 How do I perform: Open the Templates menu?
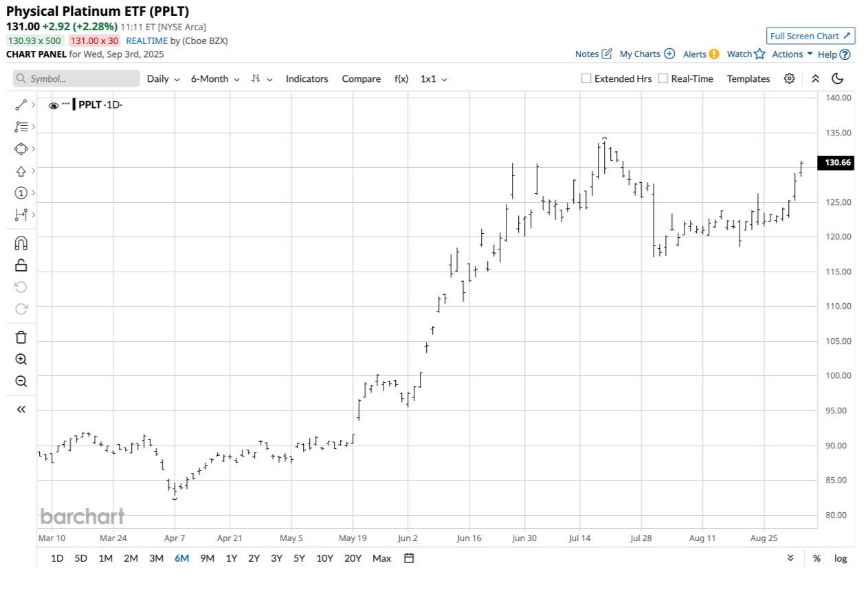pos(748,78)
